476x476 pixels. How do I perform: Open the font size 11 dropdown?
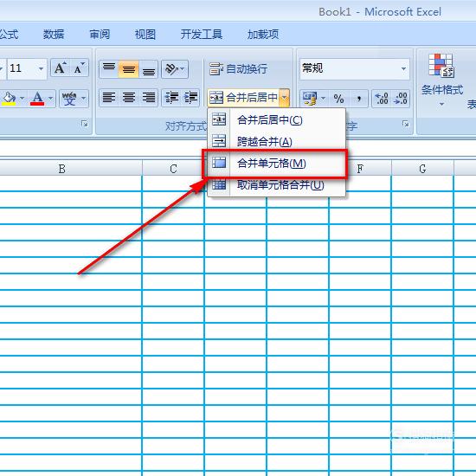pyautogui.click(x=41, y=69)
